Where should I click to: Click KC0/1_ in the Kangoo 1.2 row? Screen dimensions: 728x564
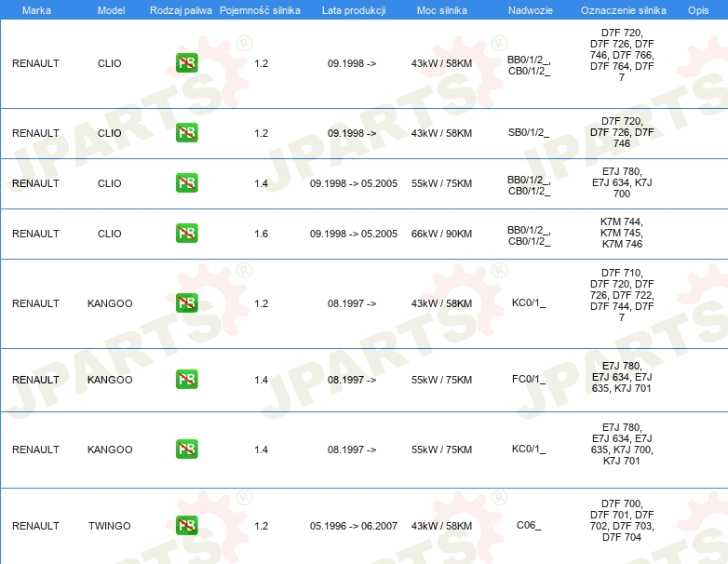[x=529, y=303]
